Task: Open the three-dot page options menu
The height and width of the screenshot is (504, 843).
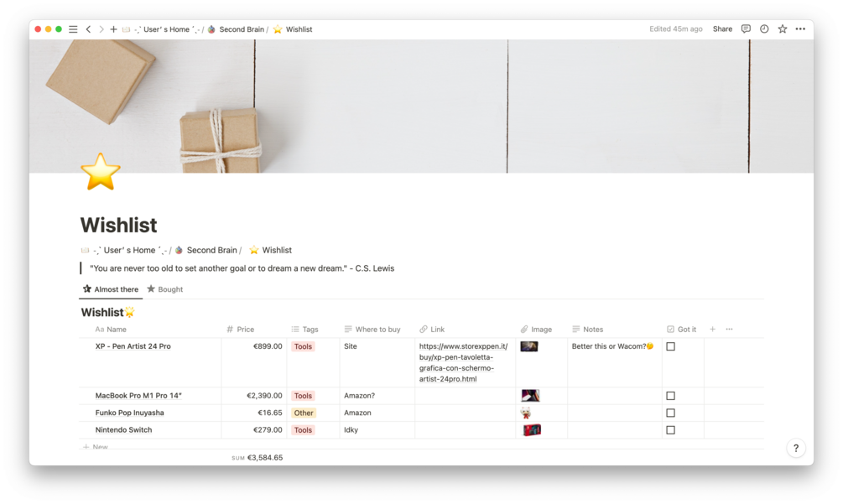Action: click(x=800, y=29)
